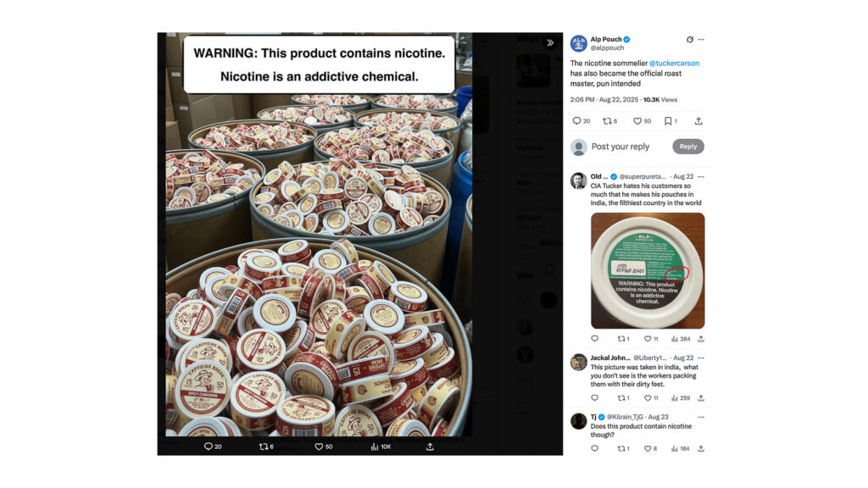Open the @tuckercarson mention link
868x488 pixels.
[674, 63]
